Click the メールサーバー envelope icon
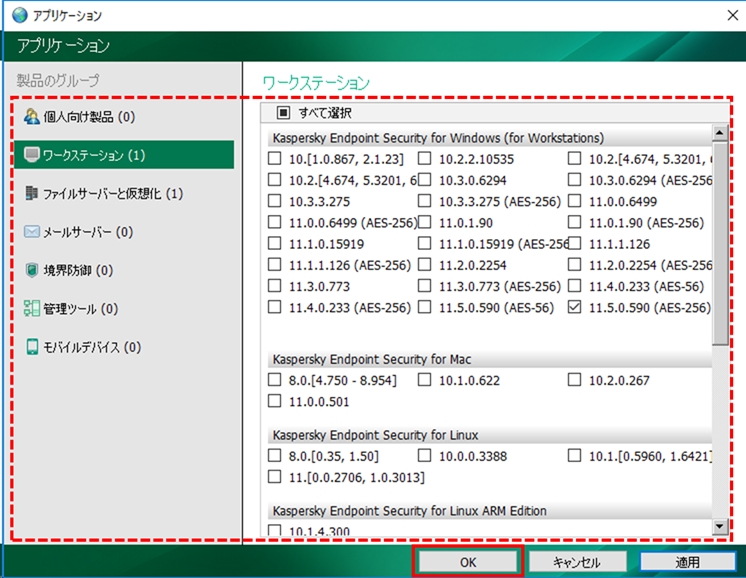Image resolution: width=746 pixels, height=578 pixels. click(x=31, y=232)
